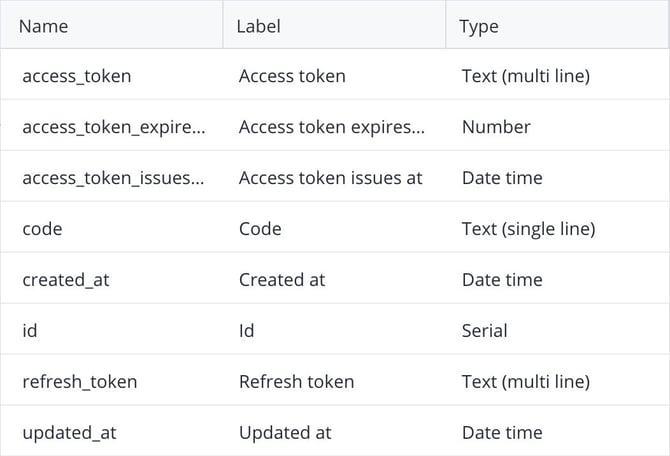Click the 'Text (single line)' type cell

(529, 229)
